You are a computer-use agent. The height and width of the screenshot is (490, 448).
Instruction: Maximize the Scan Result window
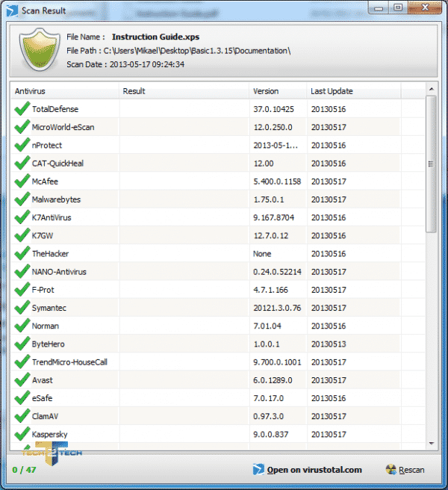[398, 7]
